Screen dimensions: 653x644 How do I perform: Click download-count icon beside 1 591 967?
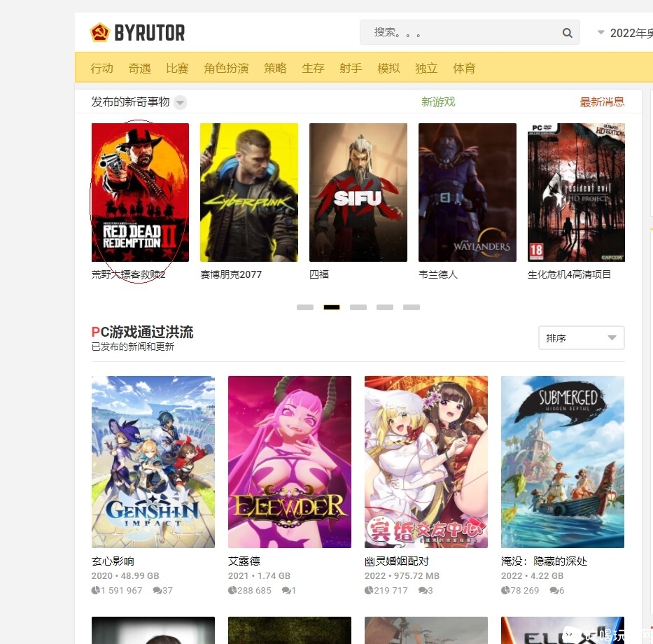(95, 590)
